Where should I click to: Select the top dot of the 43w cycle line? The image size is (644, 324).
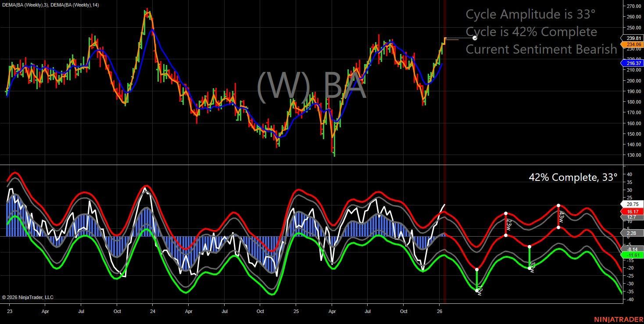558,205
